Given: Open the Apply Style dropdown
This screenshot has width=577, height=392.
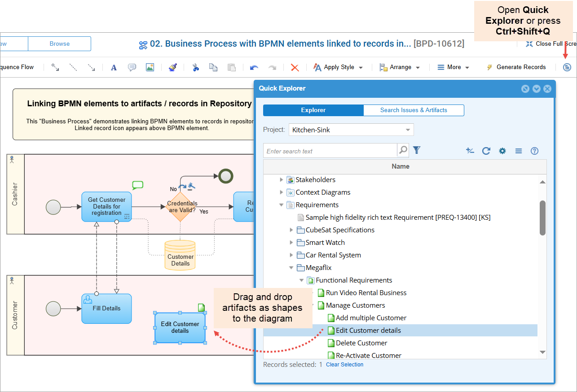Looking at the screenshot, I should tap(338, 67).
